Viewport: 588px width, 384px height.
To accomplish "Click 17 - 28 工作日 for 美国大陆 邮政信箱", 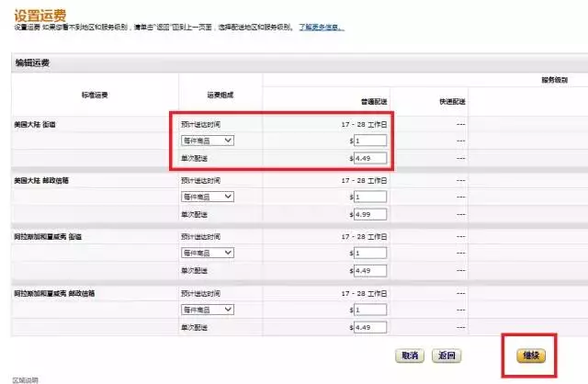I will 364,181.
